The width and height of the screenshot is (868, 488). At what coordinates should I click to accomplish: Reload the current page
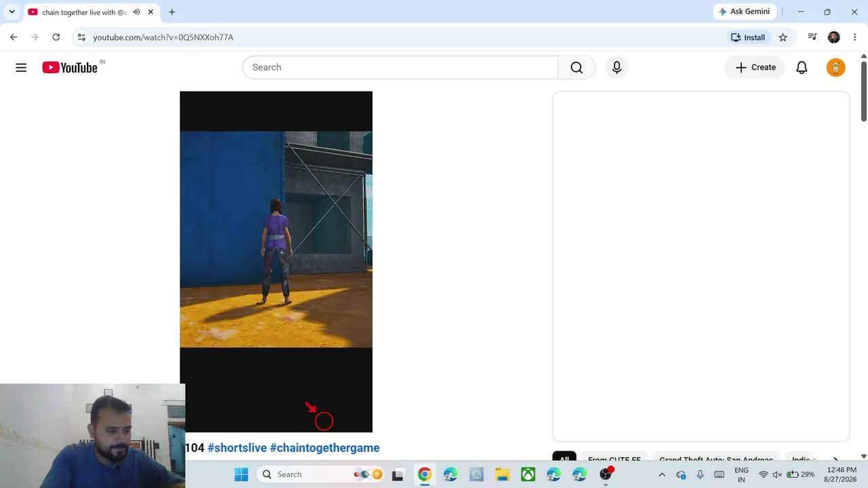coord(56,37)
